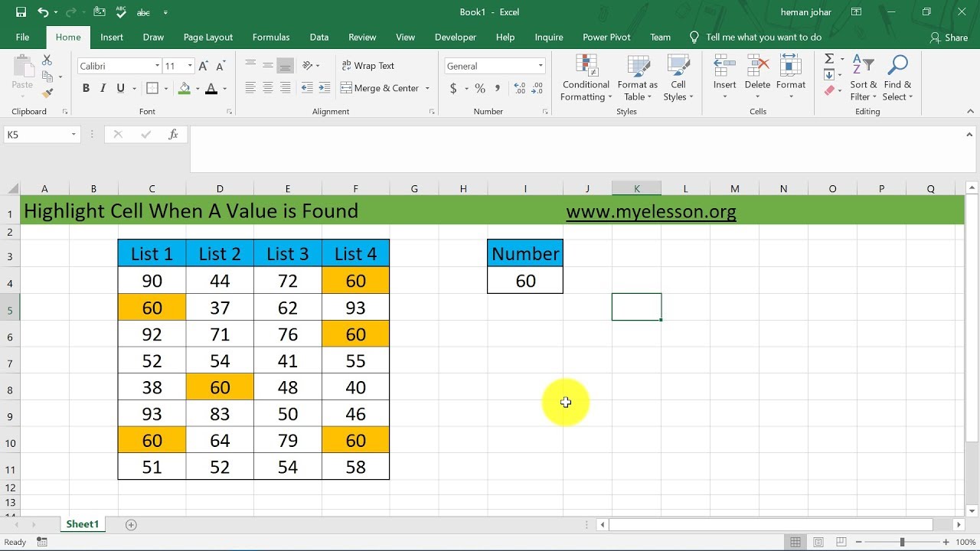Apply Percent Style format

pyautogui.click(x=480, y=89)
